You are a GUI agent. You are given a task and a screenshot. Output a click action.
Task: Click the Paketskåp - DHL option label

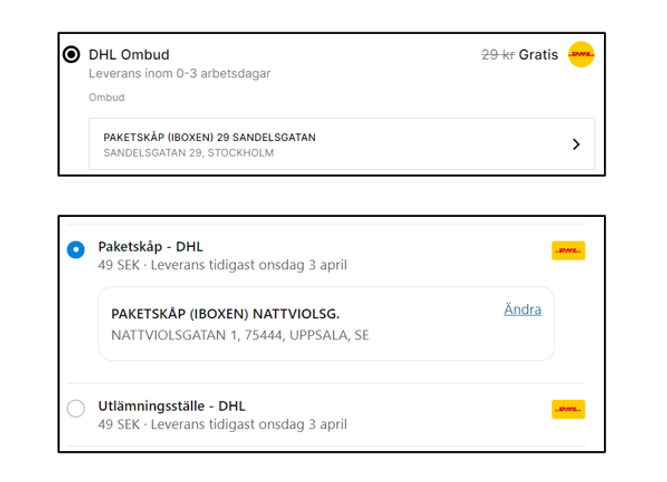pos(151,247)
